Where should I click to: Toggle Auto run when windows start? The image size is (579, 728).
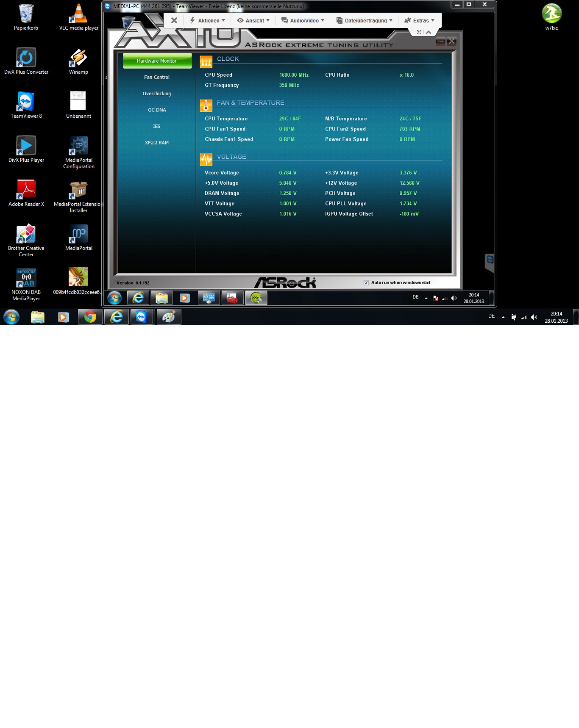click(x=366, y=282)
